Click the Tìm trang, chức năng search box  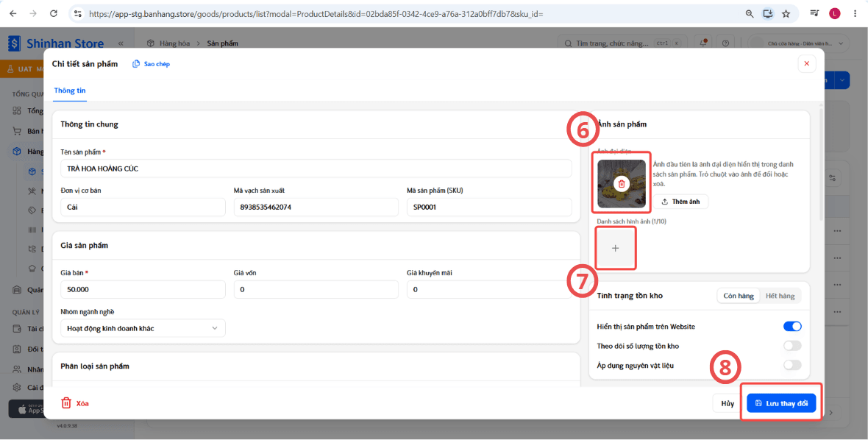(622, 43)
